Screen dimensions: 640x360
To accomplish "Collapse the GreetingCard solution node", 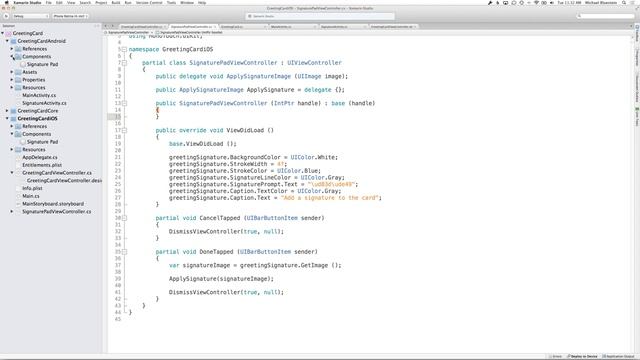I will click(x=2, y=33).
